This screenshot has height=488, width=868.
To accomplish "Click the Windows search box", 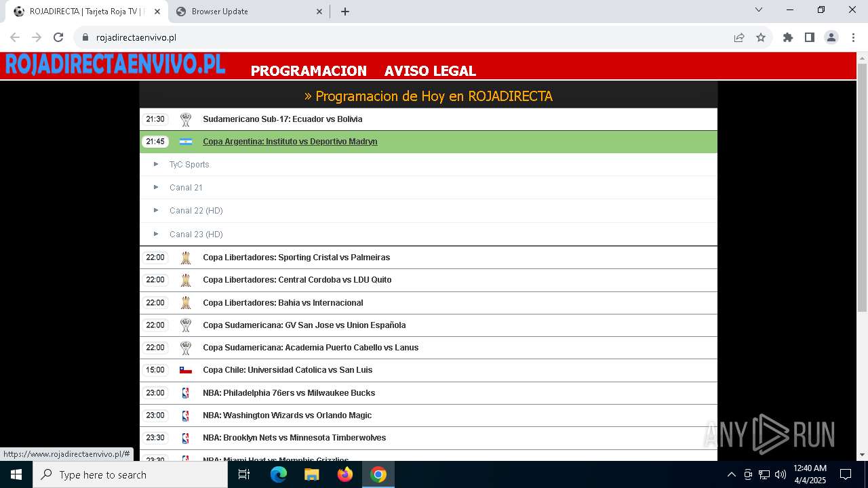I will 130,474.
